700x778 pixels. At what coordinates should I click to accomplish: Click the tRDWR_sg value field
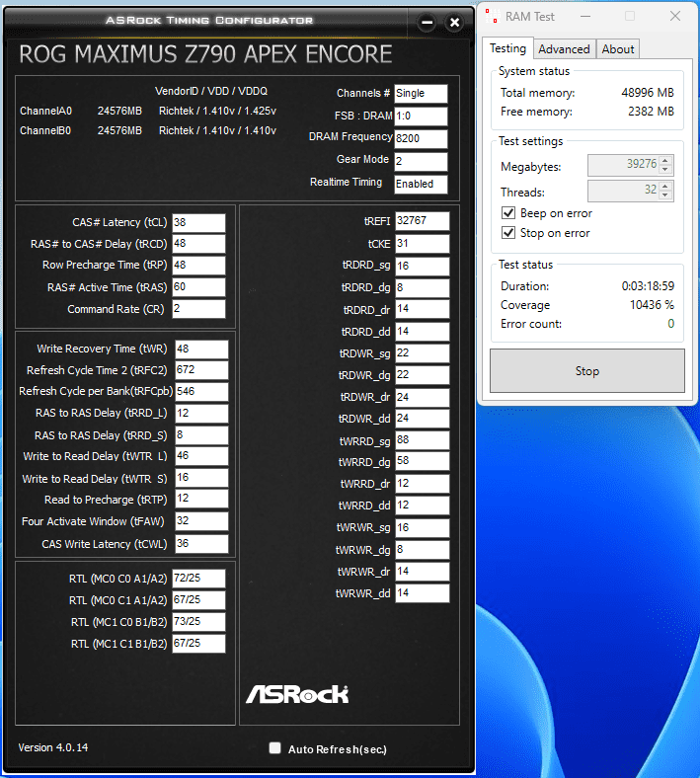423,353
